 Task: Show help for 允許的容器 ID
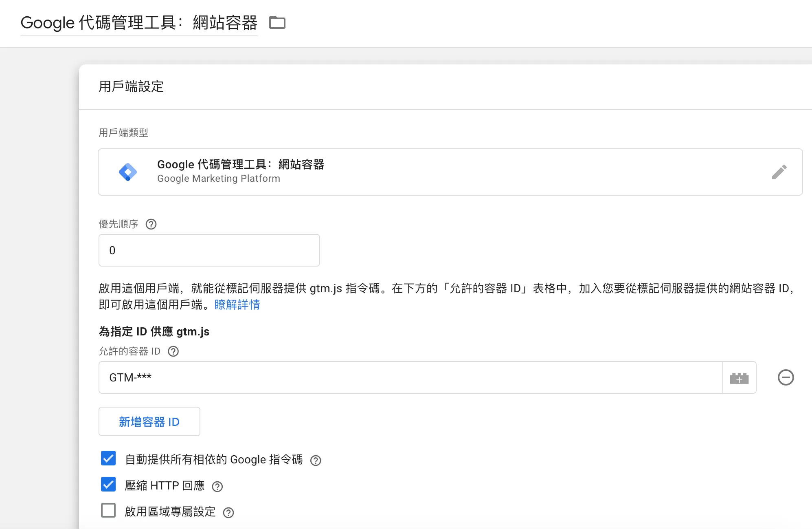(173, 351)
